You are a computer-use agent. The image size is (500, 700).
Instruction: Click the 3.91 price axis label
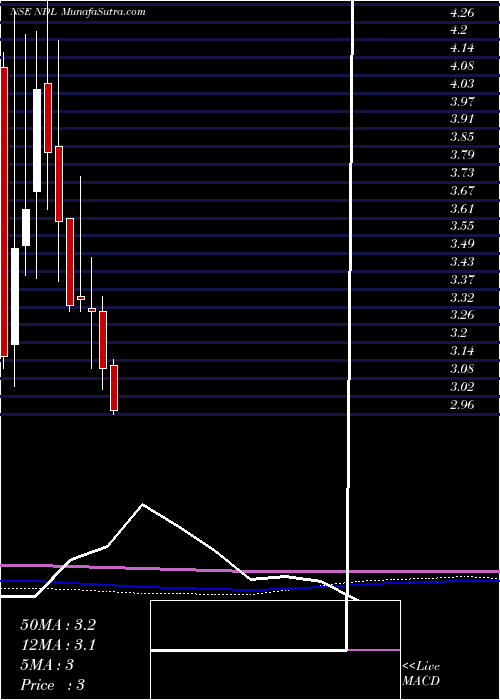pyautogui.click(x=462, y=119)
